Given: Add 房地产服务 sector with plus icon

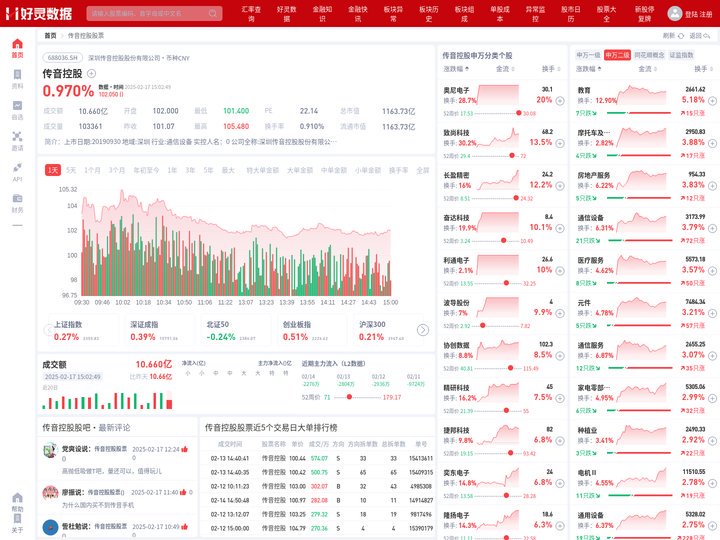Looking at the screenshot, I should click(x=712, y=186).
